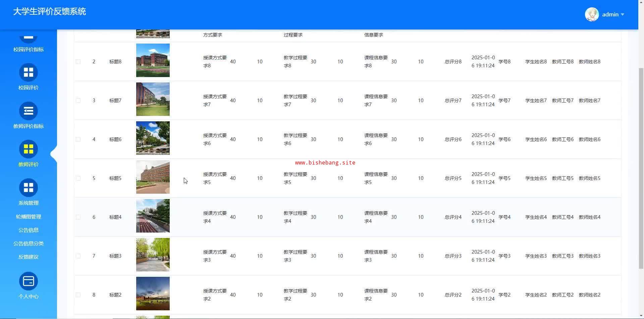The width and height of the screenshot is (644, 319).
Task: Click the 学生姓名6 cell
Action: pyautogui.click(x=536, y=139)
